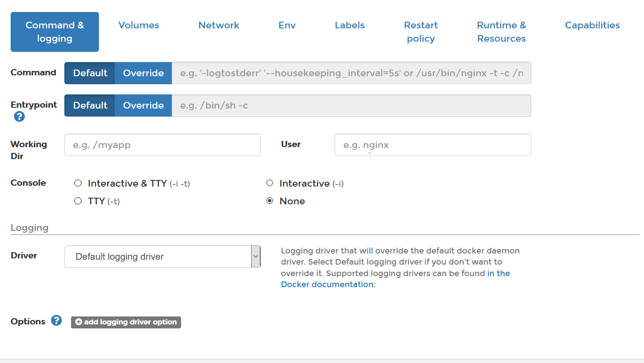Open the logging Driver dropdown
Screen dimensions: 644x363
(x=162, y=257)
